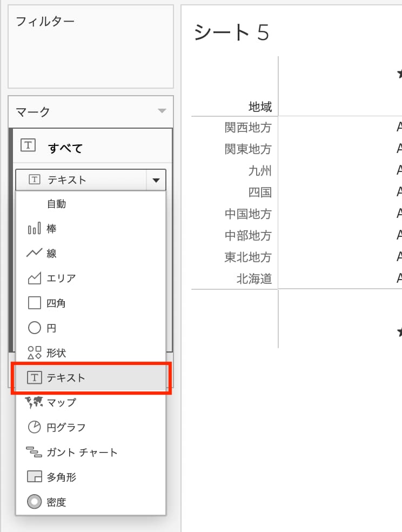
Task: Choose the line mark icon (線)
Action: (x=35, y=254)
